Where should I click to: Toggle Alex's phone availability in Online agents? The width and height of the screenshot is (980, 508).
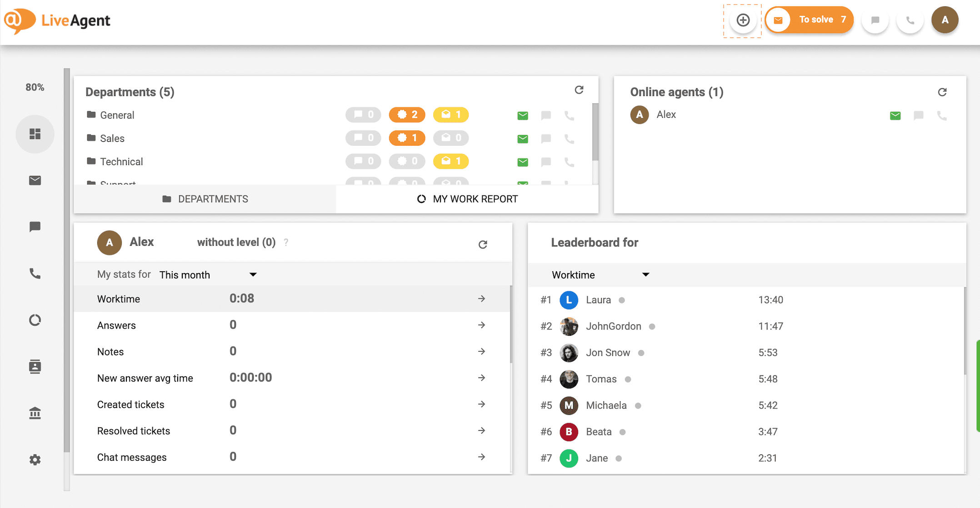941,115
